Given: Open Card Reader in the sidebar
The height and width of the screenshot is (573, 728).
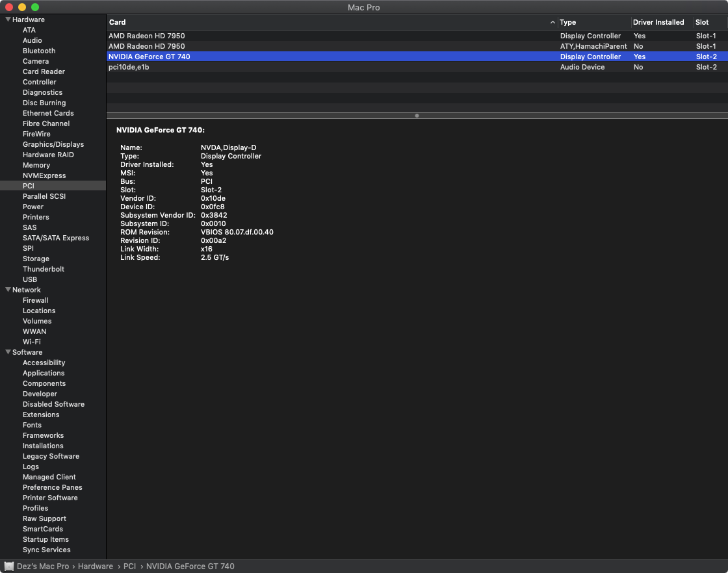Looking at the screenshot, I should 44,71.
